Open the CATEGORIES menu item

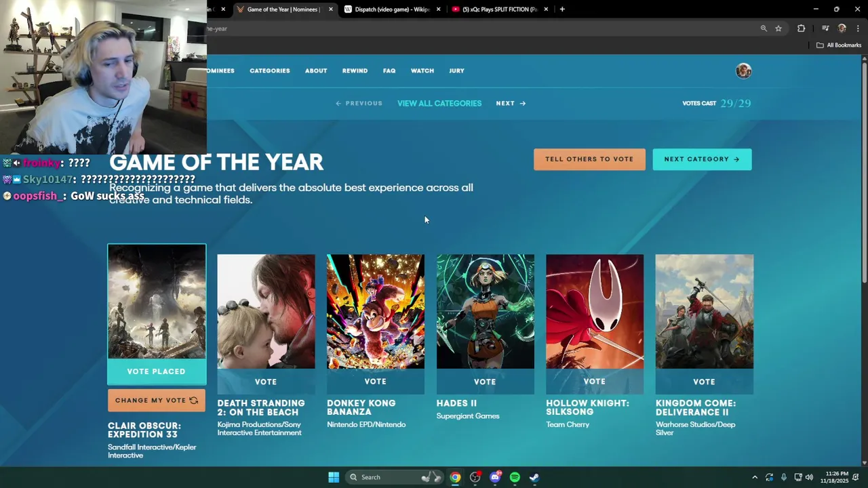(x=270, y=70)
